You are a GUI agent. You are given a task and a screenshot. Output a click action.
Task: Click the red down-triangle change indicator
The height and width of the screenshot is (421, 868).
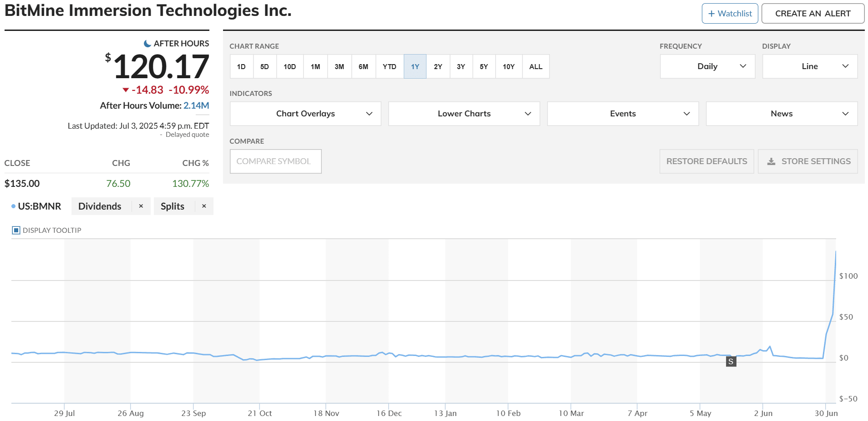126,90
